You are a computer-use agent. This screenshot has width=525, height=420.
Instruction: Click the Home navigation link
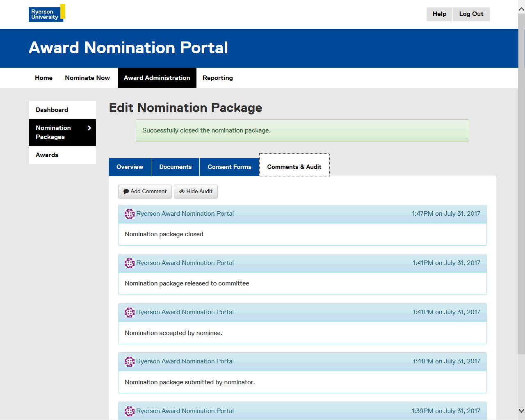(x=43, y=78)
